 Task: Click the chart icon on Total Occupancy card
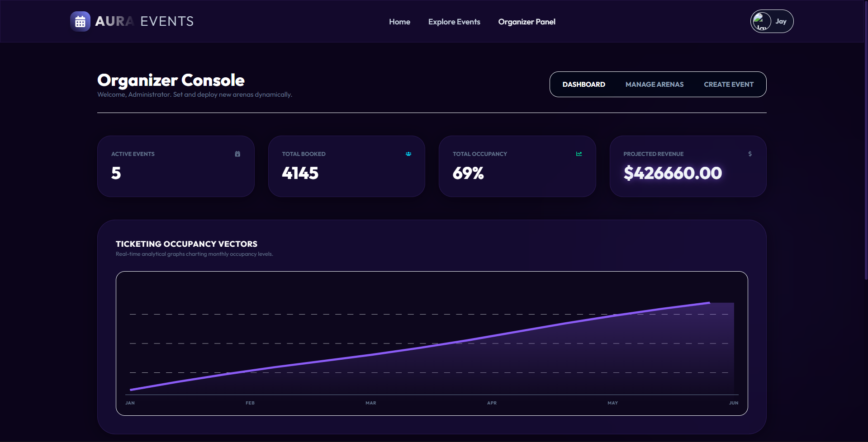579,154
